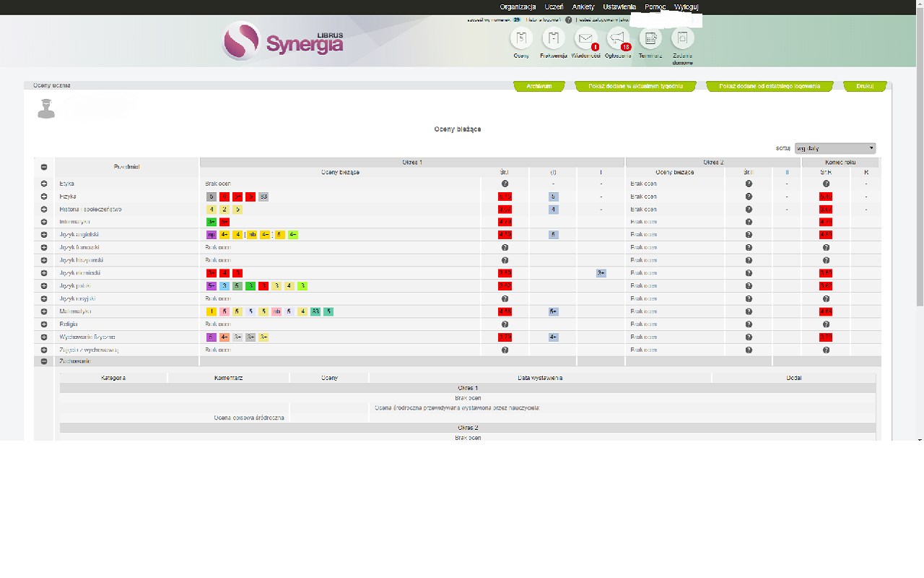This screenshot has width=924, height=578.
Task: Open the Frekwencja attendance icon
Action: (554, 39)
